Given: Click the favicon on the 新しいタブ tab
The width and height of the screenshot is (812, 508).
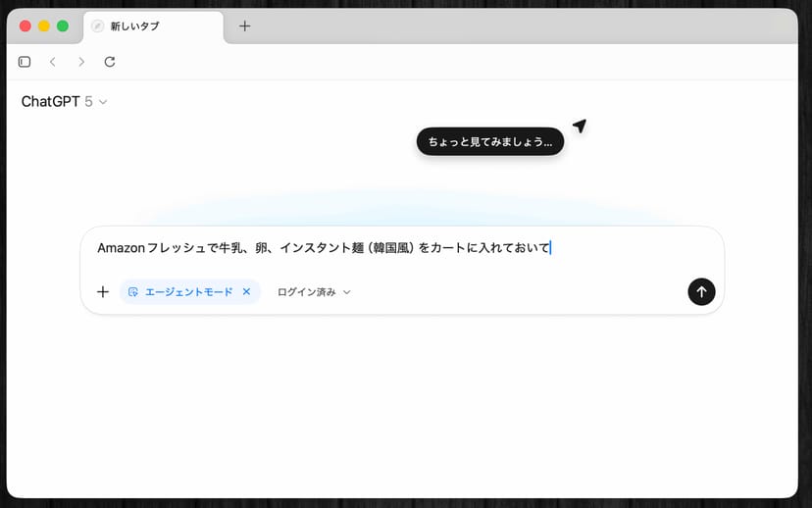Looking at the screenshot, I should pyautogui.click(x=98, y=26).
